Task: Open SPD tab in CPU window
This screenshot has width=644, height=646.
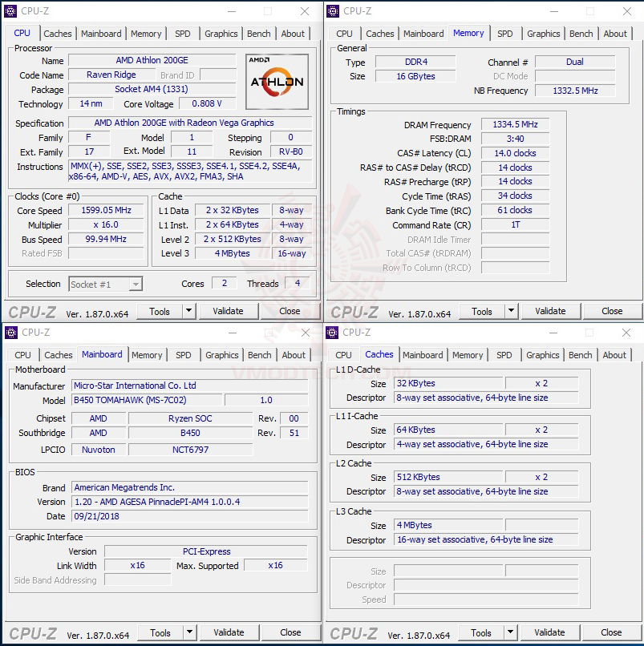Action: pyautogui.click(x=183, y=34)
